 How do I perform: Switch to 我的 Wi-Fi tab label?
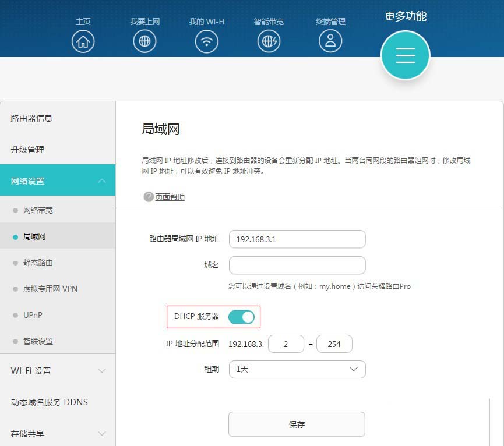(x=207, y=22)
